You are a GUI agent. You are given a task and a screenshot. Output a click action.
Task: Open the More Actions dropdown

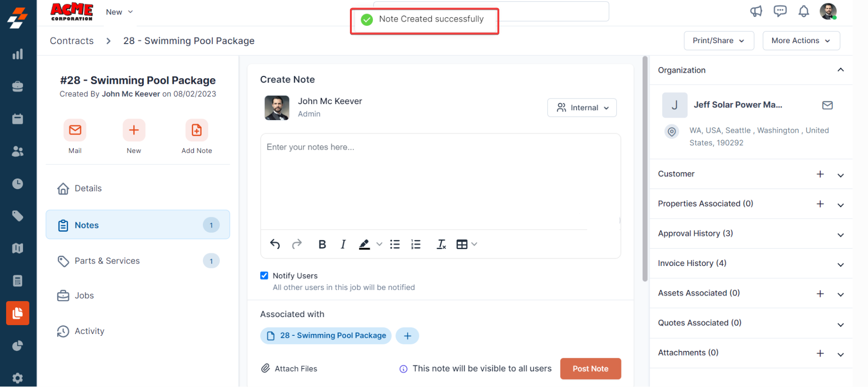[x=801, y=41]
